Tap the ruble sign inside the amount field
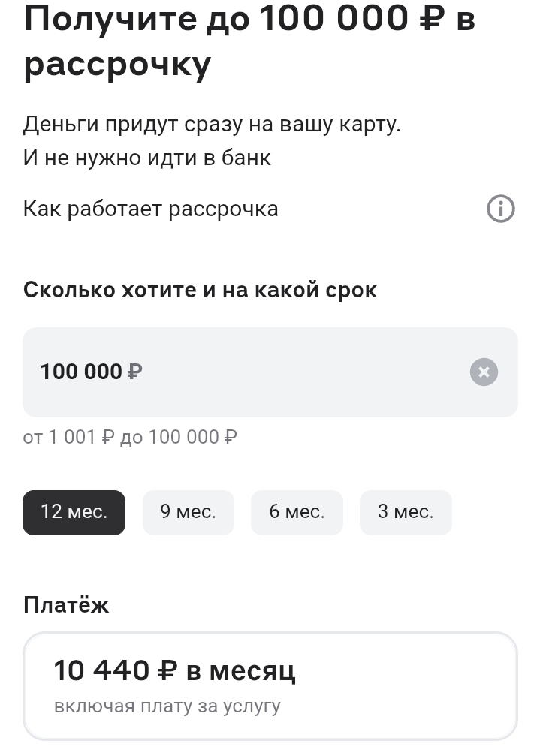 pos(135,372)
